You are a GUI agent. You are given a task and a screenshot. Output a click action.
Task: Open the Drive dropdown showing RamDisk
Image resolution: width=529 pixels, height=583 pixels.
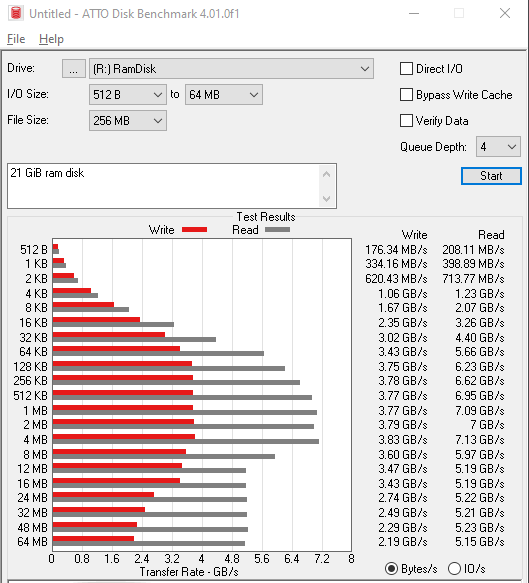coord(231,69)
